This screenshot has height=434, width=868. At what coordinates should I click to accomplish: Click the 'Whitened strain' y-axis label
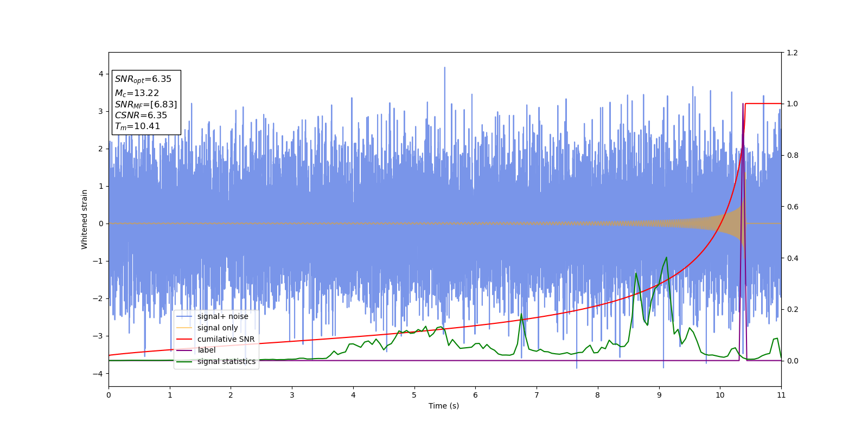coord(85,219)
